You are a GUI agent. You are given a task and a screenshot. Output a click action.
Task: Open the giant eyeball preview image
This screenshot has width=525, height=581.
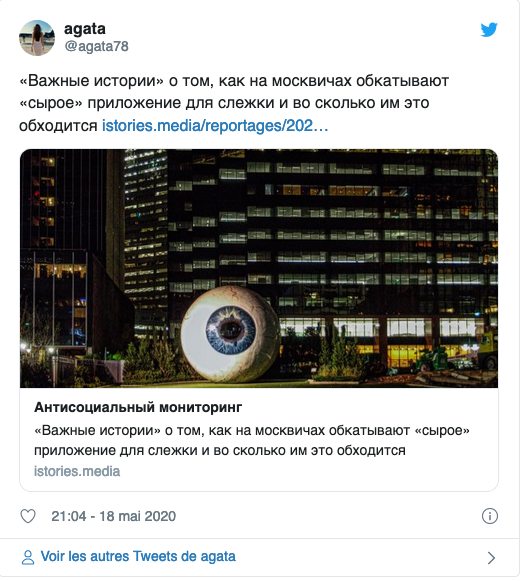pos(259,268)
